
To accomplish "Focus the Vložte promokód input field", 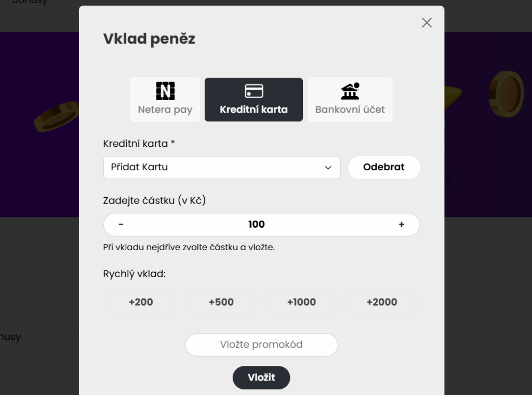I will click(x=261, y=345).
